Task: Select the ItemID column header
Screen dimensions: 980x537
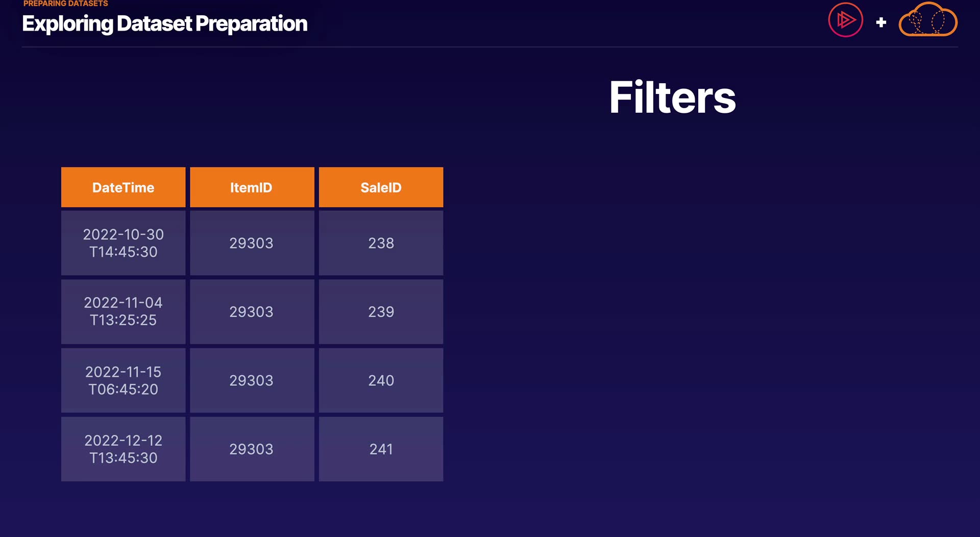Action: pos(252,187)
